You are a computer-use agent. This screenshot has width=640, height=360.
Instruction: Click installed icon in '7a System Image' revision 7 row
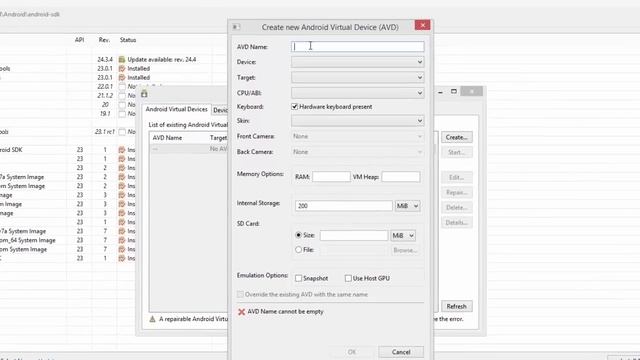coord(122,231)
